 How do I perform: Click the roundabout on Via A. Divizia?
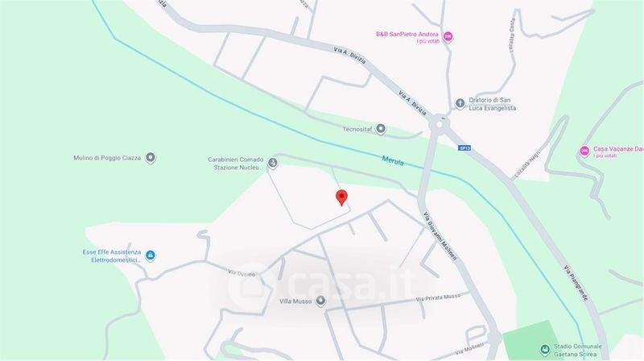439,123
